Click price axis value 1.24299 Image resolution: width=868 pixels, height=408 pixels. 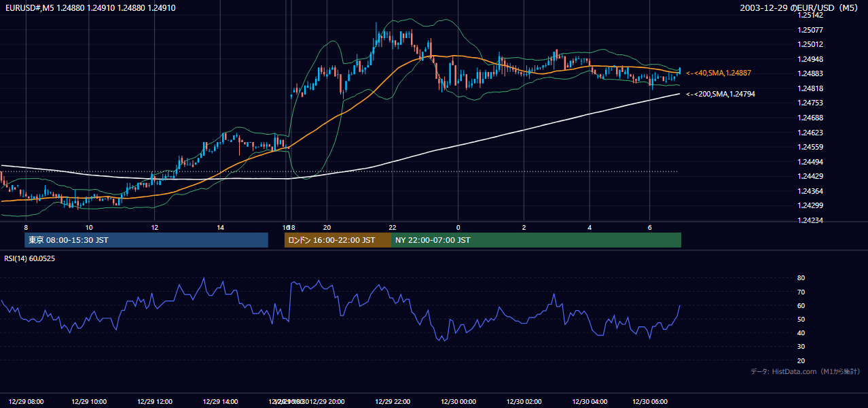810,205
